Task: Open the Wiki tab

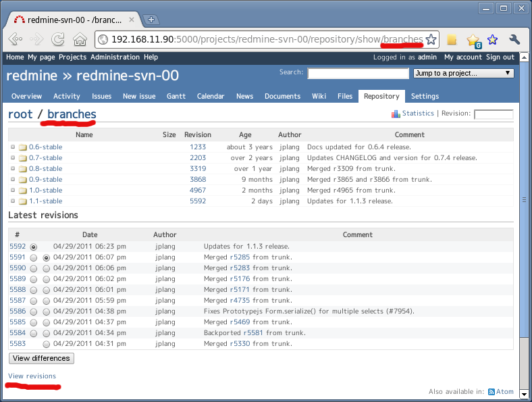Action: pos(319,97)
